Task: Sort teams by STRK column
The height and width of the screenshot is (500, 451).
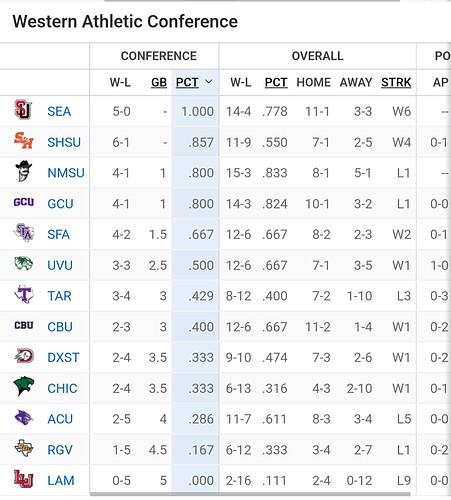Action: (396, 82)
